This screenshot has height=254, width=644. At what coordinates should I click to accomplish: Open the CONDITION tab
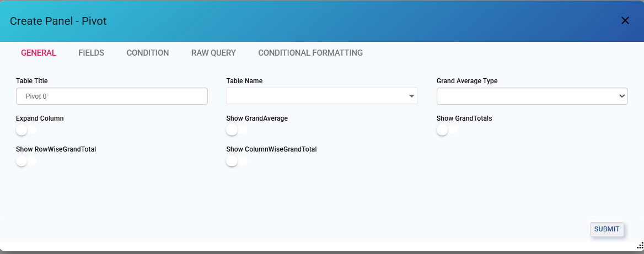pos(148,53)
